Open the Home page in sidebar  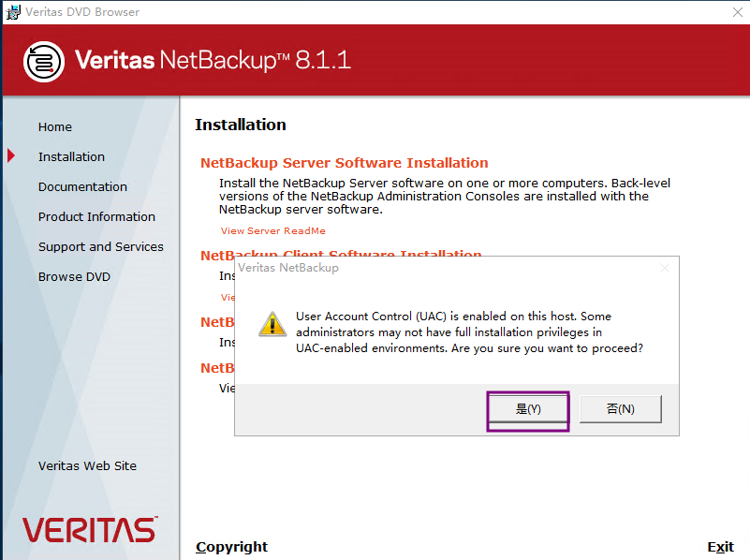point(55,127)
